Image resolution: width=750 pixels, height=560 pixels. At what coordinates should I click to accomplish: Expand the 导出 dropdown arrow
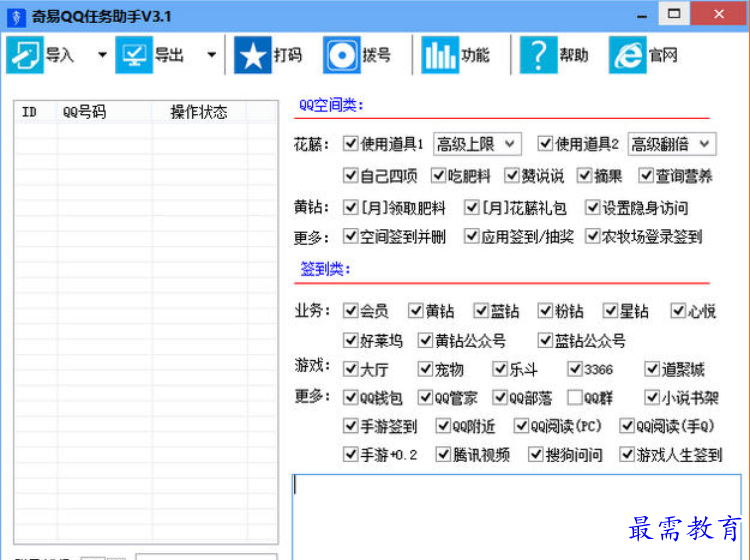tap(211, 55)
